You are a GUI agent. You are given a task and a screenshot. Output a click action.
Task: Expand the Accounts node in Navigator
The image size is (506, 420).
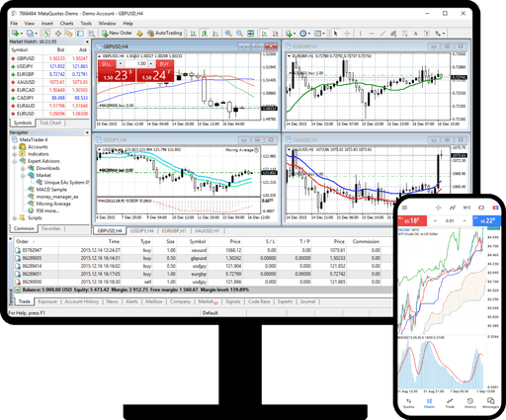tap(15, 147)
